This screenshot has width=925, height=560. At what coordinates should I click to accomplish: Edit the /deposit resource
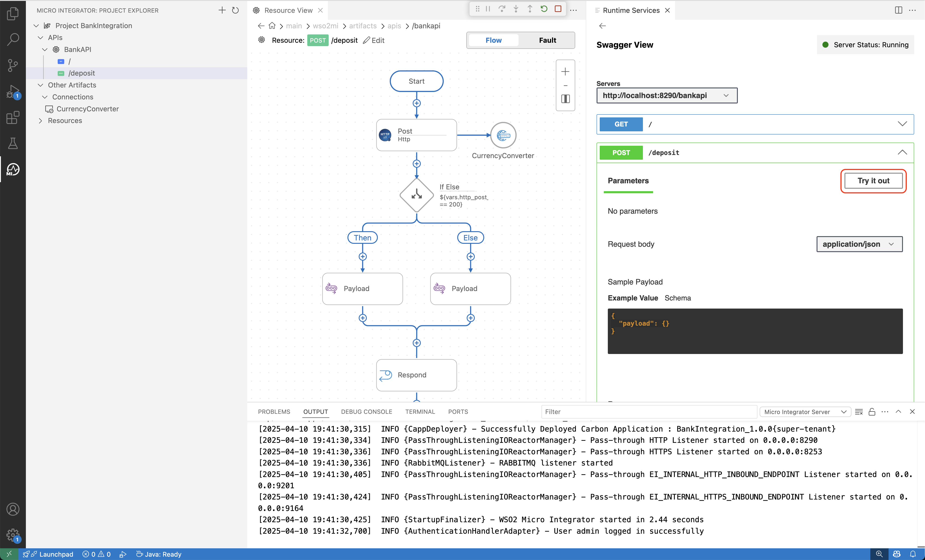coord(374,40)
